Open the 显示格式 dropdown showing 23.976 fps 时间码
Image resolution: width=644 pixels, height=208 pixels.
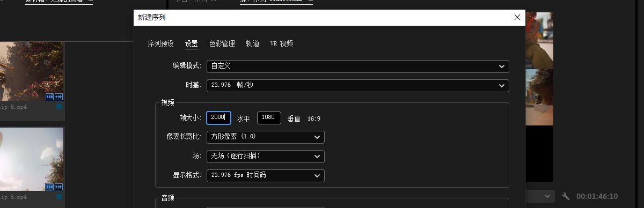pos(265,175)
